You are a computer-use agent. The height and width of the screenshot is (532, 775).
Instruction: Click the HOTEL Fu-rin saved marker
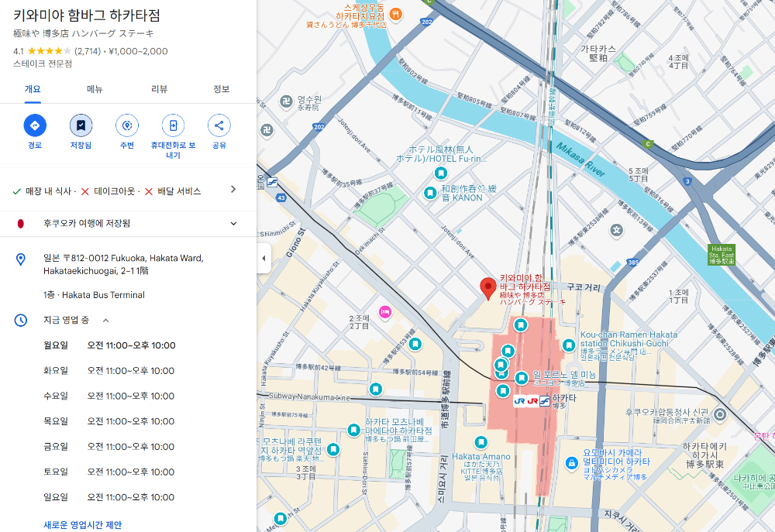[441, 173]
